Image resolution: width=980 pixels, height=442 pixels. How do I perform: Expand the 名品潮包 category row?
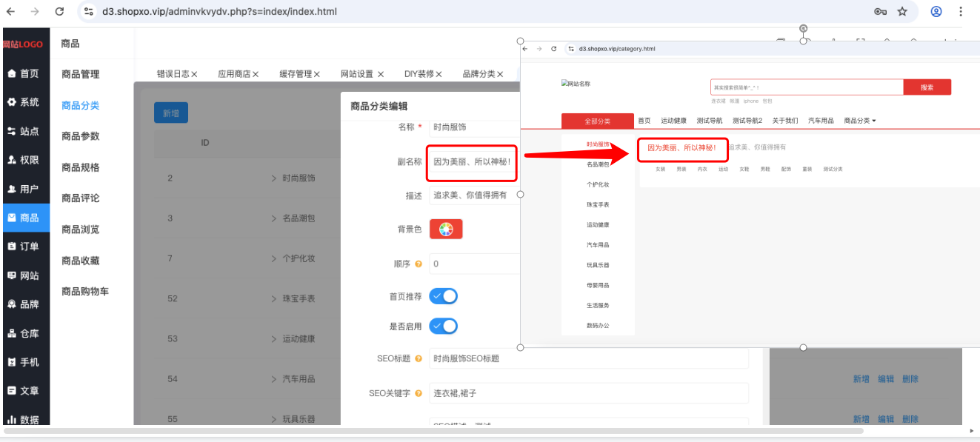273,218
